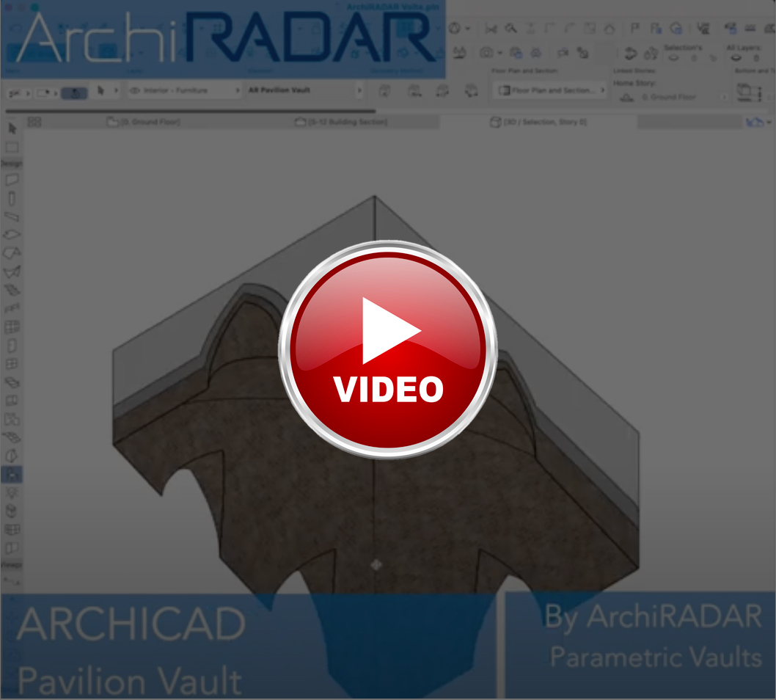The image size is (776, 700).
Task: Choose the Wall tool
Action: tap(12, 180)
